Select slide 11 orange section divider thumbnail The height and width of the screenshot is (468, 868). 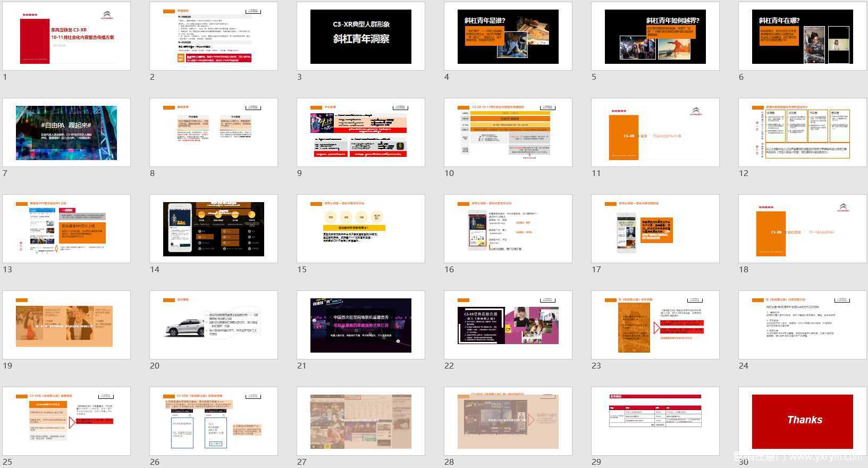click(655, 132)
